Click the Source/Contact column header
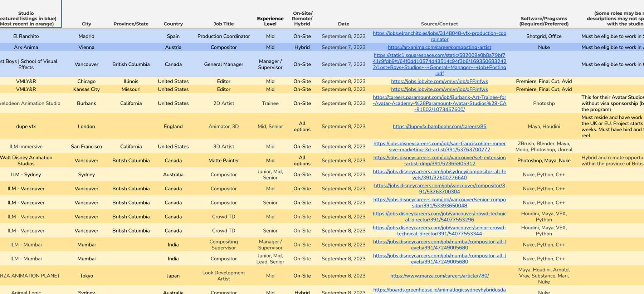 439,24
